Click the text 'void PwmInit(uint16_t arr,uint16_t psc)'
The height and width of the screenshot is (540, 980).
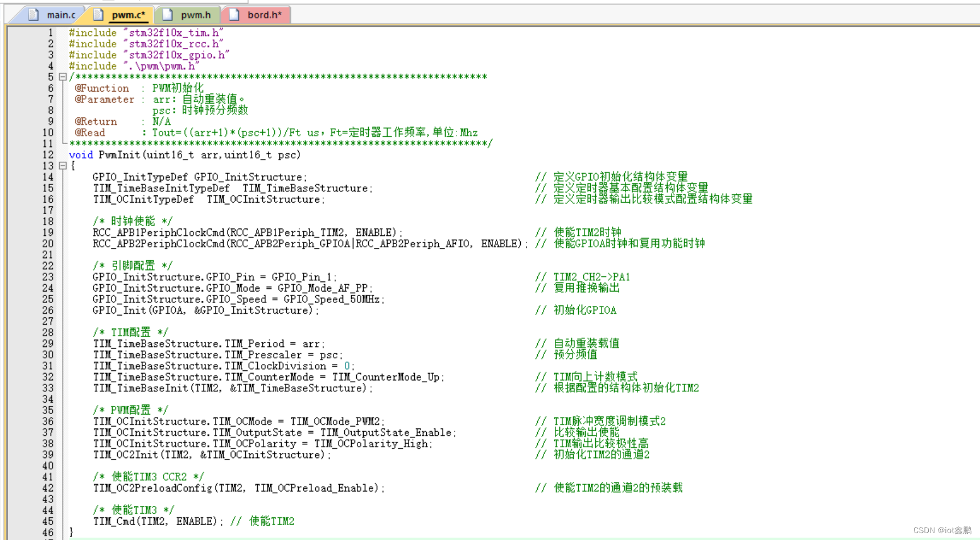pos(185,155)
